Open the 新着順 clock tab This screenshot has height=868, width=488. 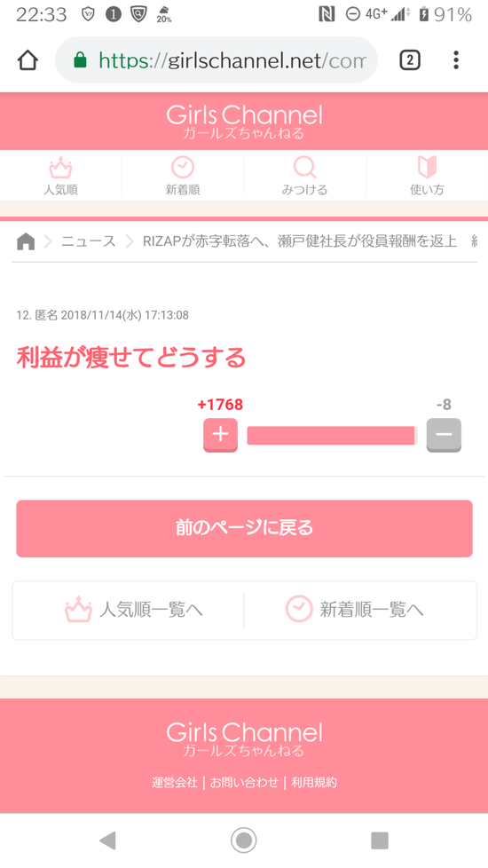[183, 176]
